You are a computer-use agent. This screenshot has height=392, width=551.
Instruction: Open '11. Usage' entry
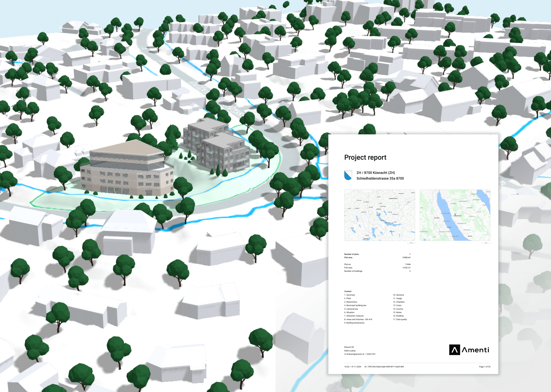[398, 298]
